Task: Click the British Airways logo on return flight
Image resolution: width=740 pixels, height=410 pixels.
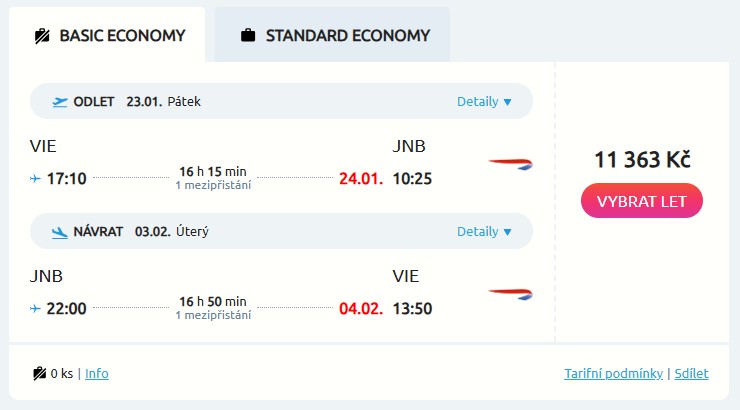Action: pos(510,293)
